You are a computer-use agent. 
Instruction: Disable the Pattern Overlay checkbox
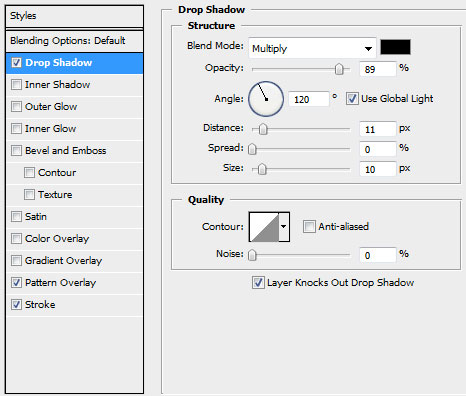16,283
